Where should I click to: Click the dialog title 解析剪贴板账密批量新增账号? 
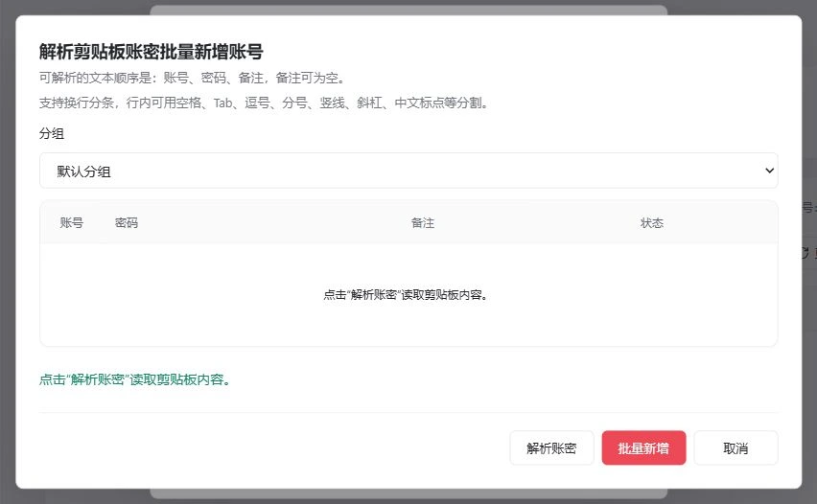[152, 52]
